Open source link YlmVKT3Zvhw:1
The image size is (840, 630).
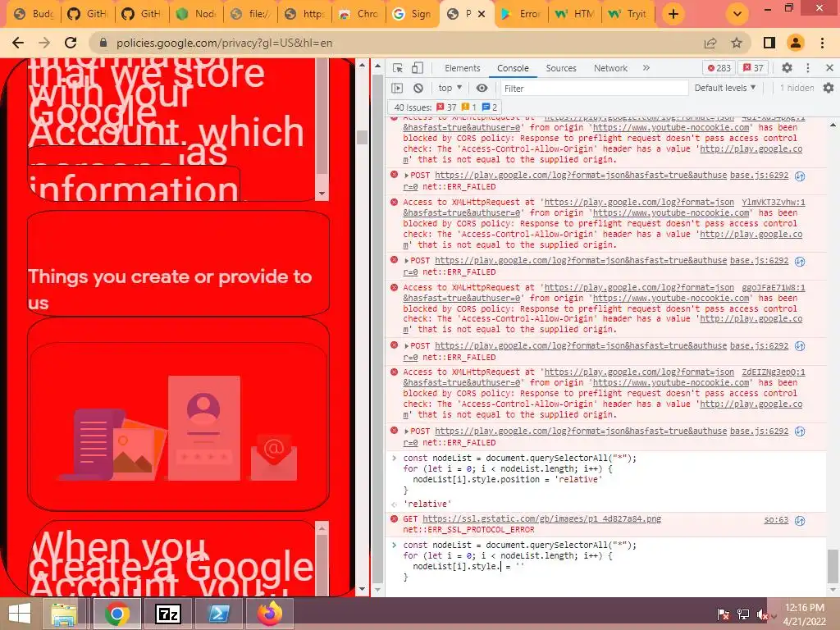[773, 203]
